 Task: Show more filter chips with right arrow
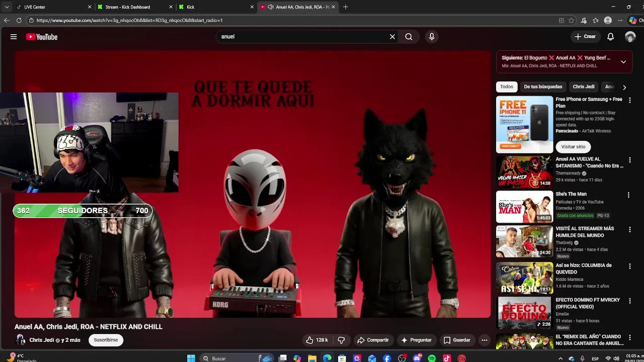624,87
